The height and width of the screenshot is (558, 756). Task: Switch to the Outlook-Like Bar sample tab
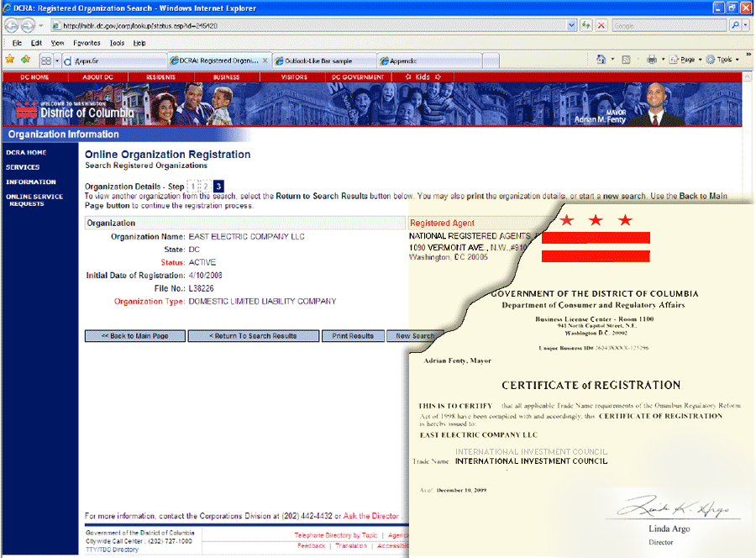click(324, 61)
